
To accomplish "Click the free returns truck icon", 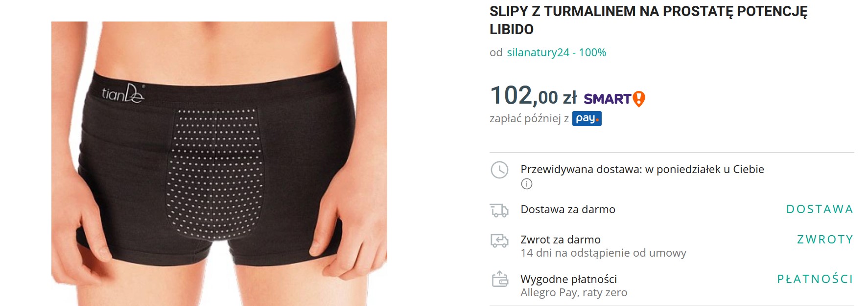I will pyautogui.click(x=499, y=240).
